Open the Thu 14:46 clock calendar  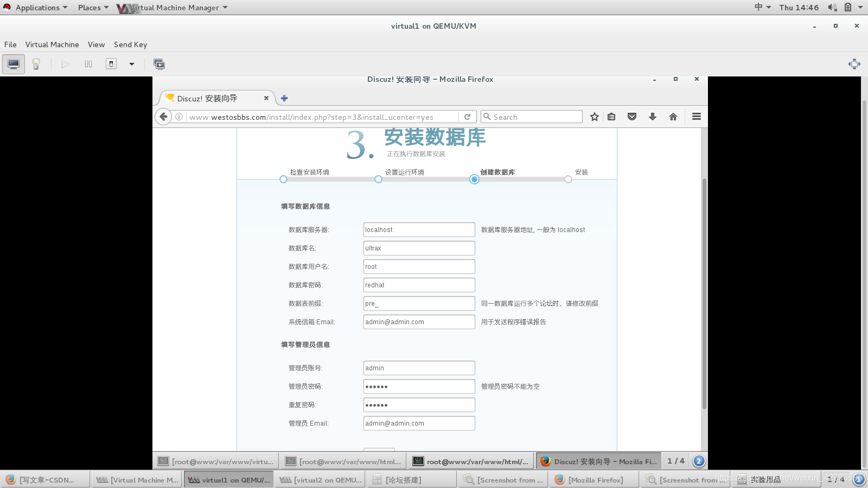[x=799, y=8]
